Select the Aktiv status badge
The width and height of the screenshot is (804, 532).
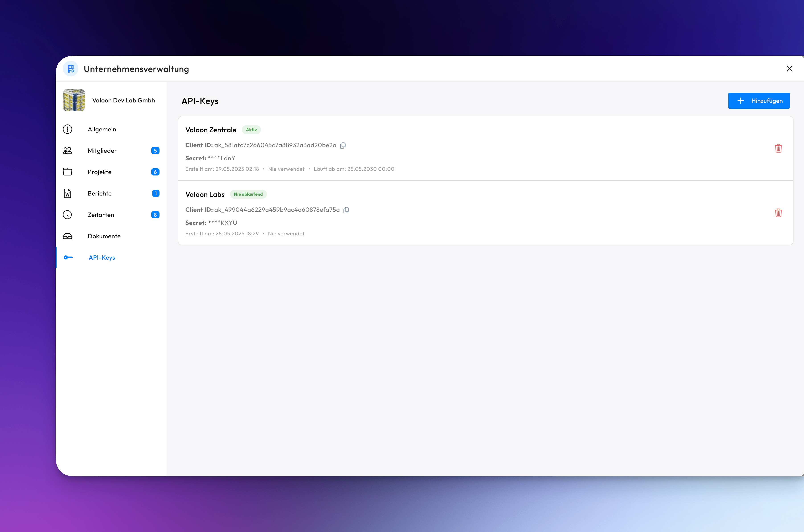pos(251,130)
